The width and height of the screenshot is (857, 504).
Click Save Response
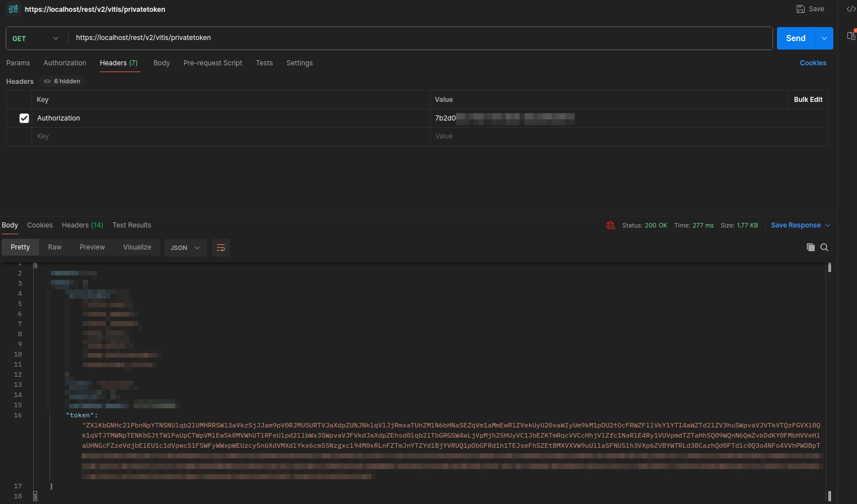[796, 225]
